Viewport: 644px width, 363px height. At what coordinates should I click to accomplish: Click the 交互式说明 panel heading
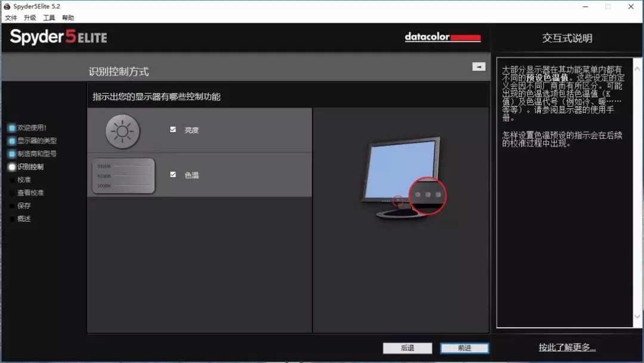click(x=567, y=38)
